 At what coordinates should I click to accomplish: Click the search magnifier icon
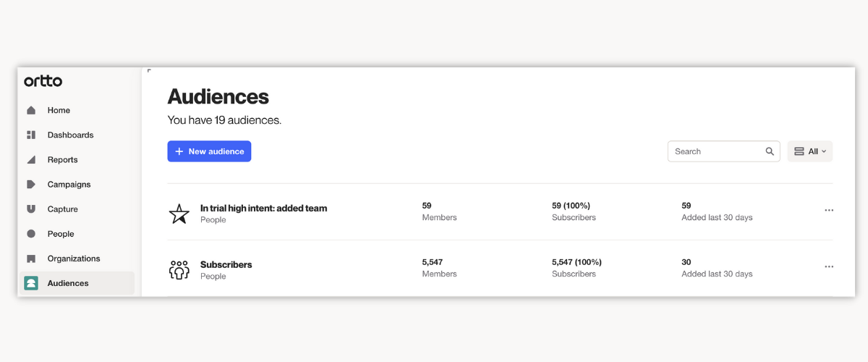(x=770, y=151)
